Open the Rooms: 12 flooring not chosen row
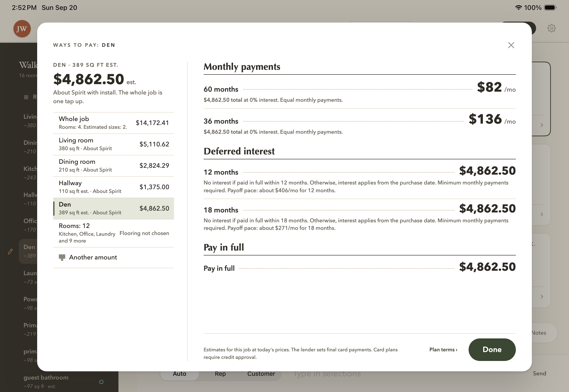The image size is (569, 392). coord(114,233)
